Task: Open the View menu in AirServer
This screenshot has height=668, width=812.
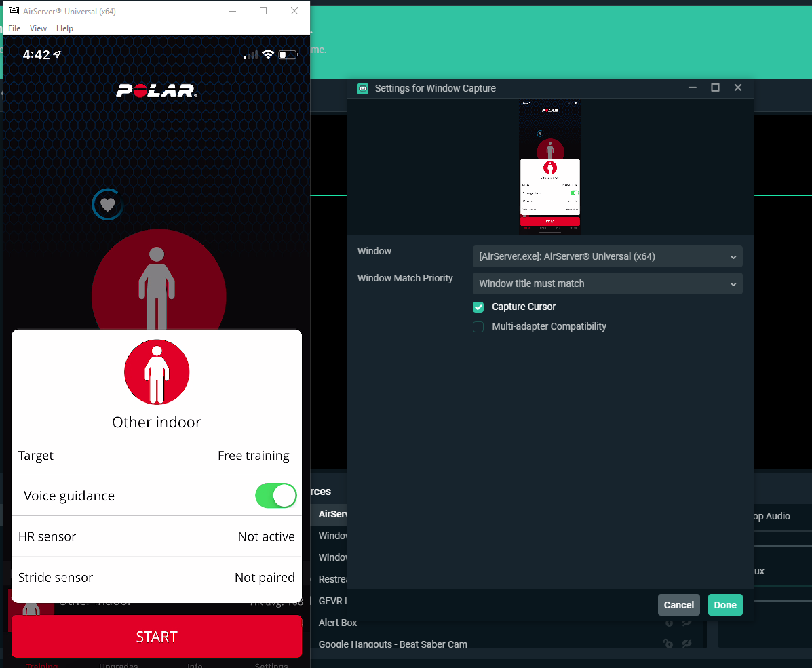Action: tap(38, 28)
